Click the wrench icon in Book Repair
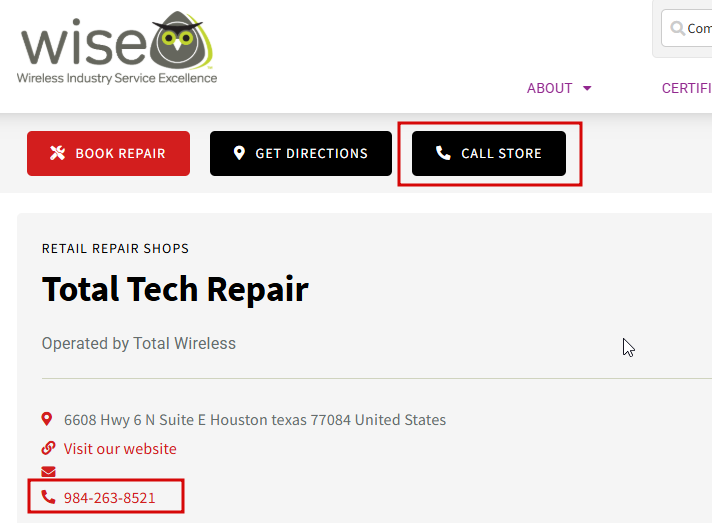The image size is (712, 523). point(58,153)
